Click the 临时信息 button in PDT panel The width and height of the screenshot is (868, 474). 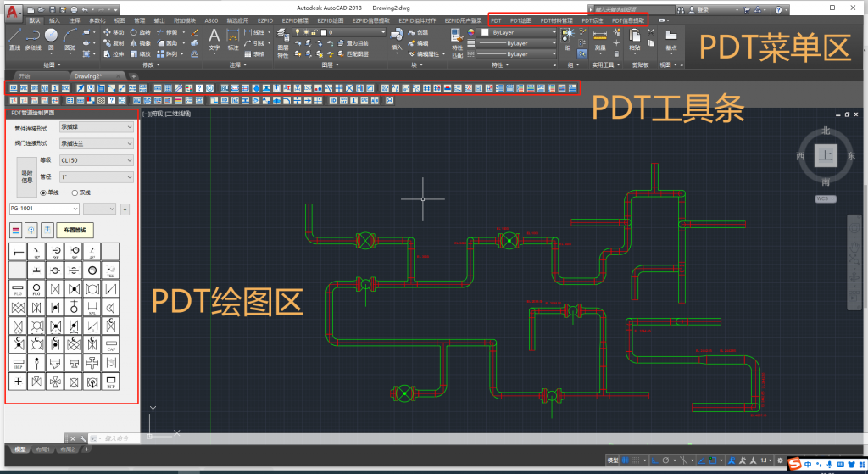click(27, 176)
